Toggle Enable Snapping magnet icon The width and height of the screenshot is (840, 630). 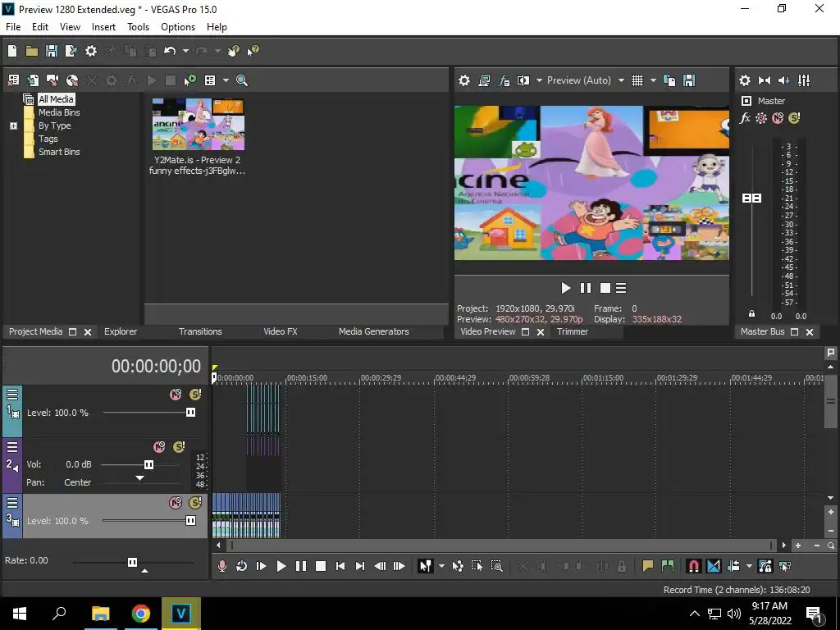(694, 566)
